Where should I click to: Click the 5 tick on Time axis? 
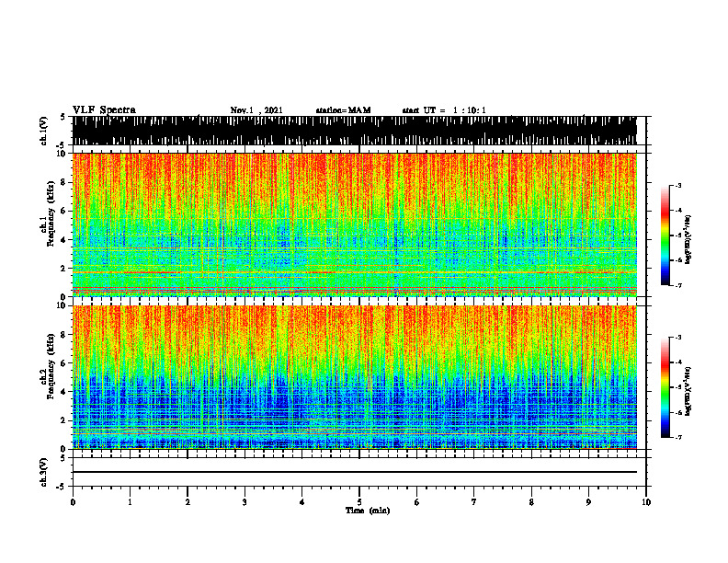[359, 502]
